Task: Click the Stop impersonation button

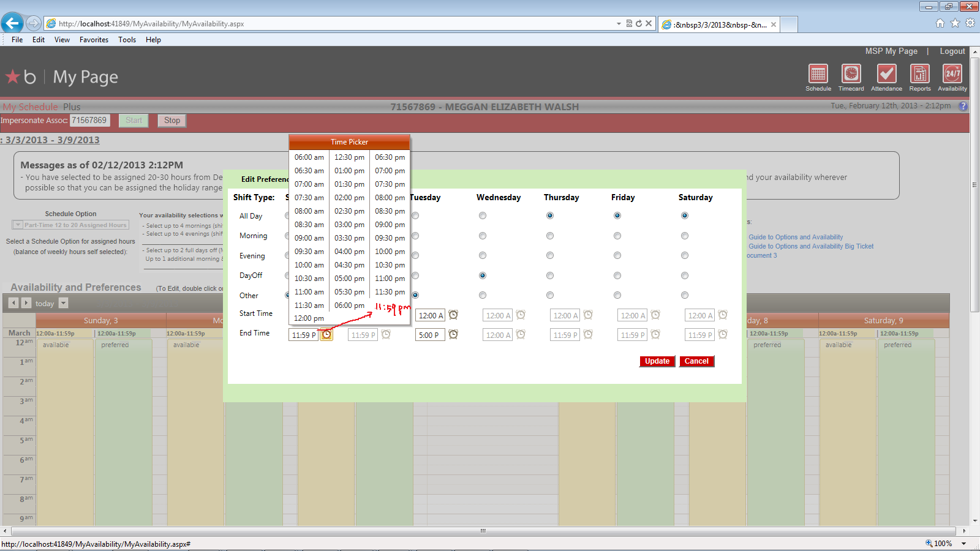Action: coord(172,121)
